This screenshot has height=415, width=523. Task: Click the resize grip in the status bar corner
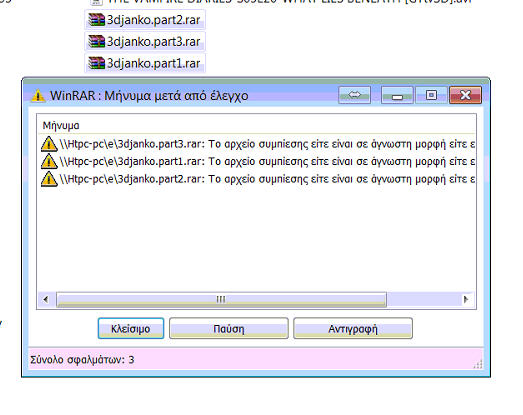pos(478,364)
